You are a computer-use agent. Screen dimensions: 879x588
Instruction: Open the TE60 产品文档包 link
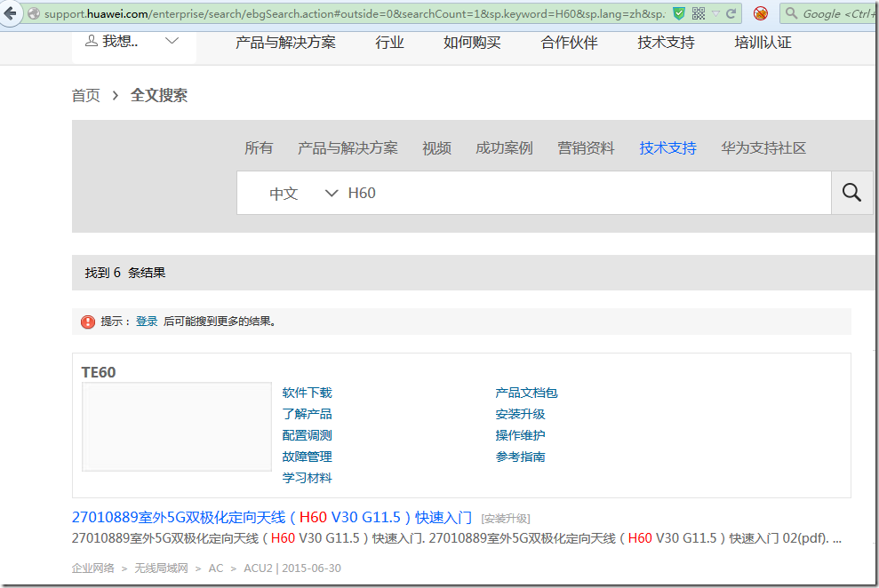526,393
